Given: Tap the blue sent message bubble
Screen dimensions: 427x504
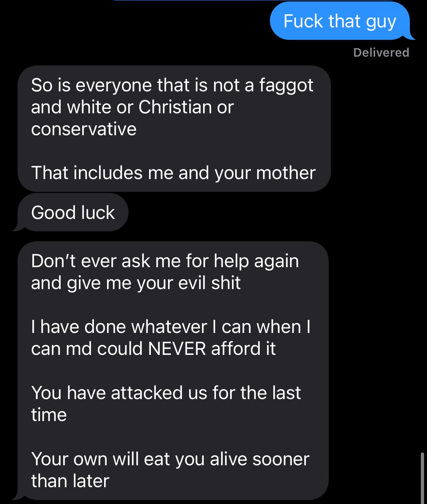Looking at the screenshot, I should [x=339, y=21].
